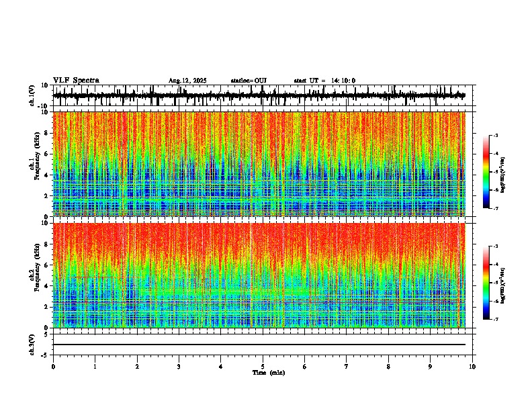Click the ch.1 waveform trace panel
Image resolution: width=532 pixels, height=411 pixels.
(x=264, y=95)
